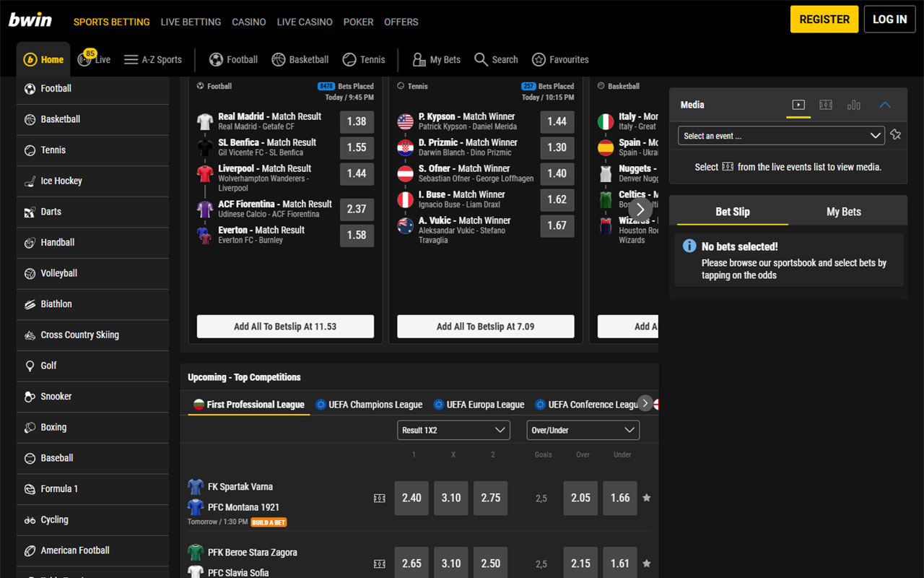Select the Bet Slip tab
The image size is (924, 578).
tap(733, 212)
